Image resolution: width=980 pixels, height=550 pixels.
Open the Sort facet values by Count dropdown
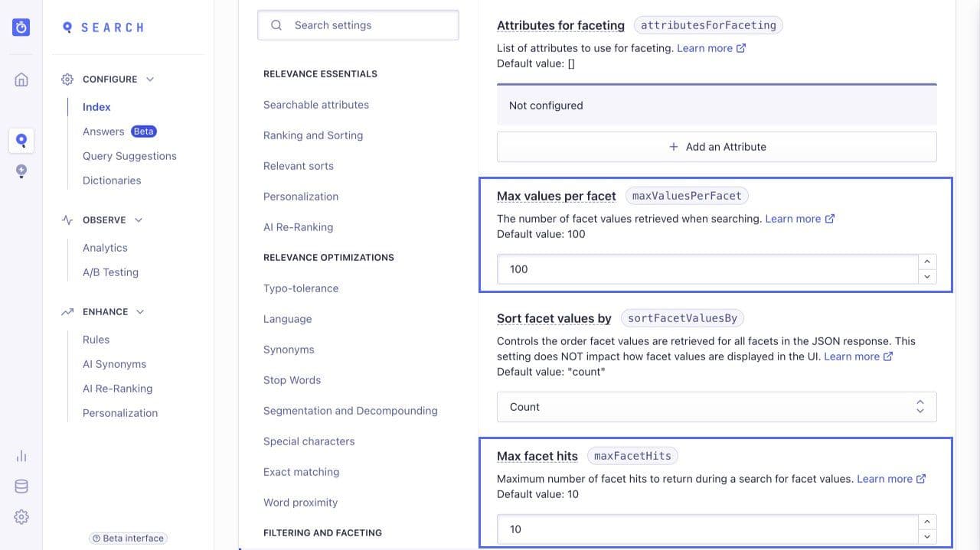click(717, 407)
